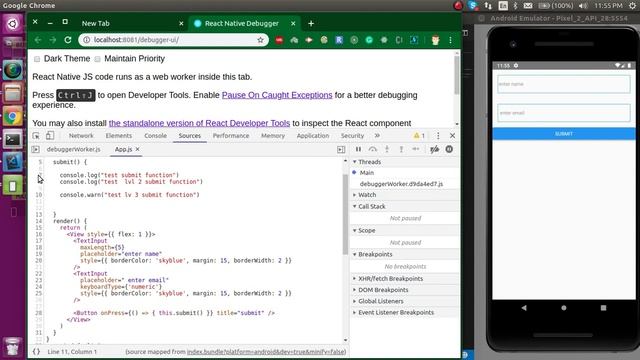Show more DevTools tabs chevron

point(377,136)
